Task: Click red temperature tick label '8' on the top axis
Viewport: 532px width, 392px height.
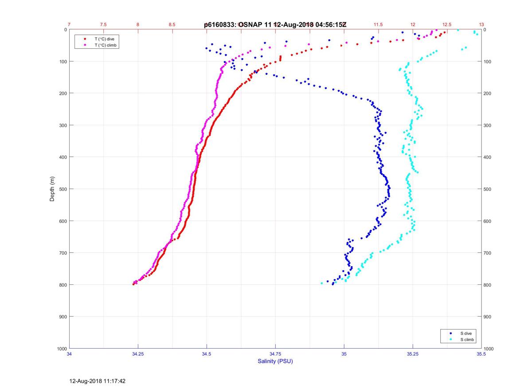Action: coord(138,24)
